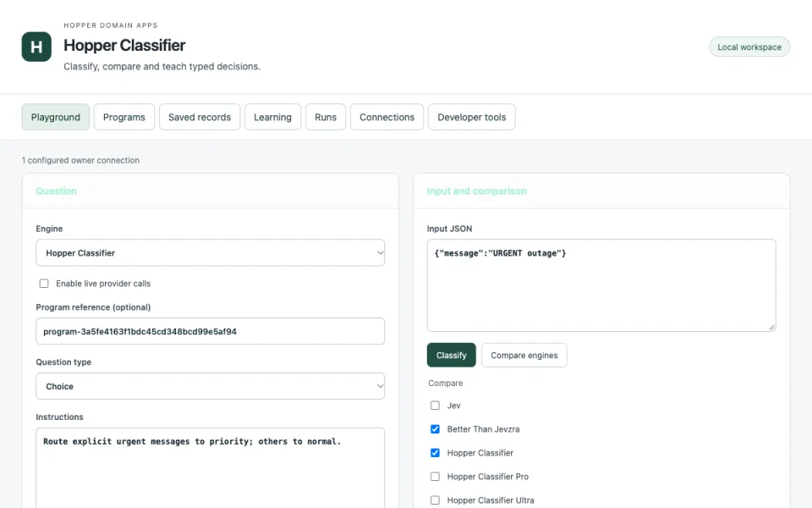
Task: Tick the Hopper Classifier Ultra checkbox
Action: 435,500
